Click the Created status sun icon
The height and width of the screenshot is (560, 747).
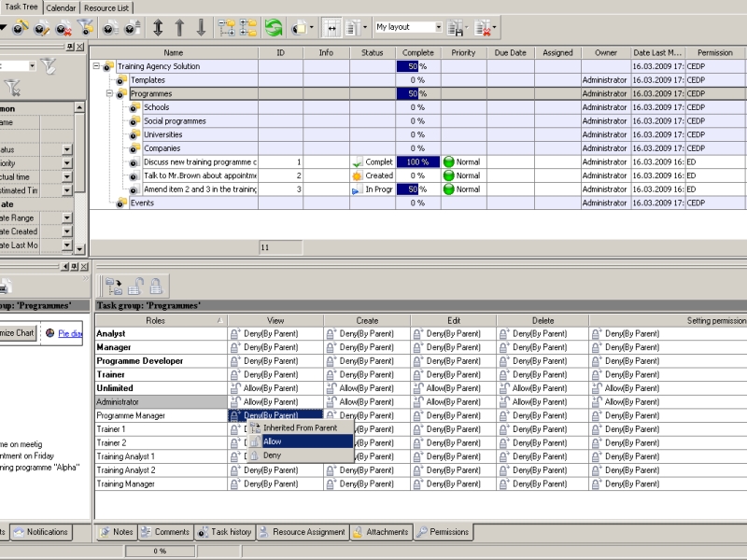pos(357,176)
